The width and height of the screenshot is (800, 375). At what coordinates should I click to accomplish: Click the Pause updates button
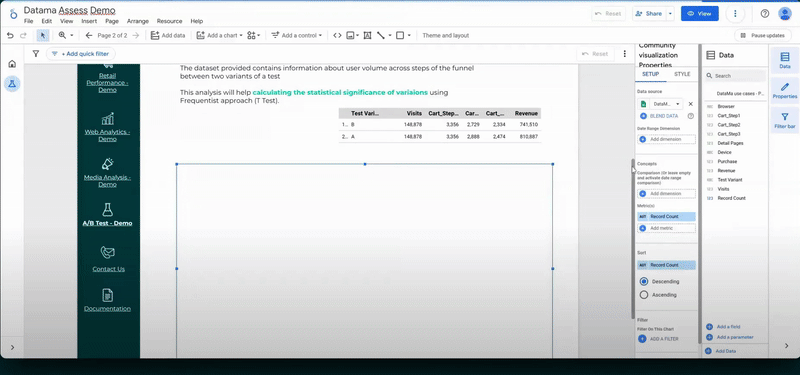pos(762,36)
